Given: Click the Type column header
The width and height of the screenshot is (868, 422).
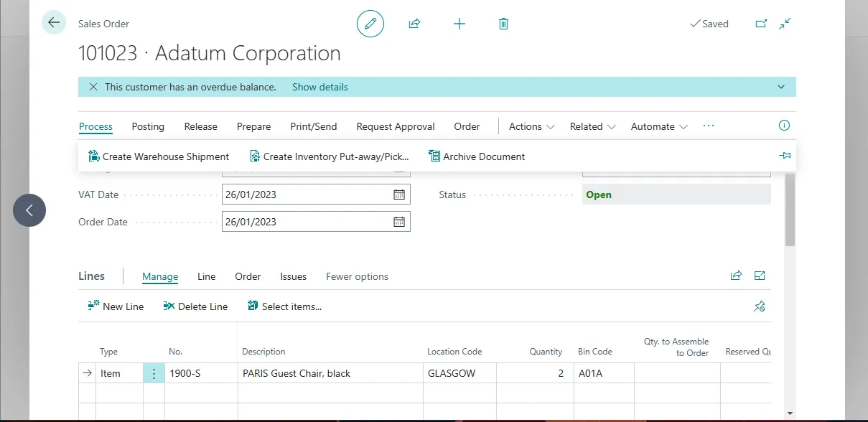Looking at the screenshot, I should [x=108, y=352].
